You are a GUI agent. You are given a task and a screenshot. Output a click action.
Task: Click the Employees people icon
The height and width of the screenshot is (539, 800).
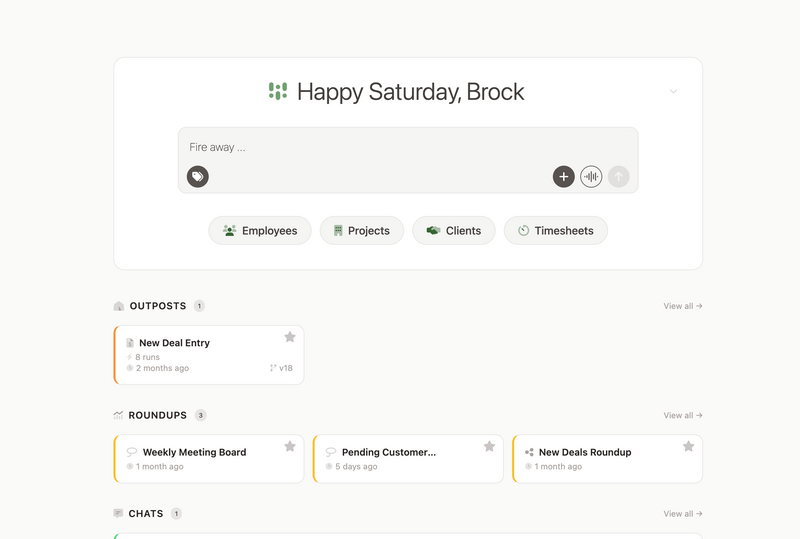click(x=230, y=231)
